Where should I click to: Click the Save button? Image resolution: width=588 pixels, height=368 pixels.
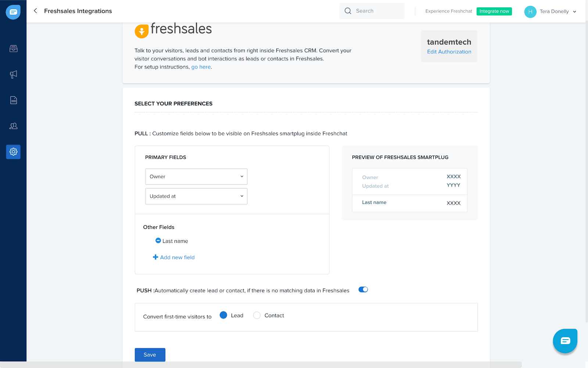coord(150,355)
